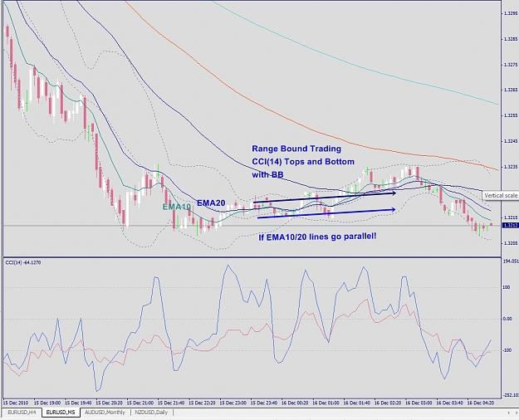Click the 1.3245 price scale value
This screenshot has height=420, width=519.
click(511, 141)
